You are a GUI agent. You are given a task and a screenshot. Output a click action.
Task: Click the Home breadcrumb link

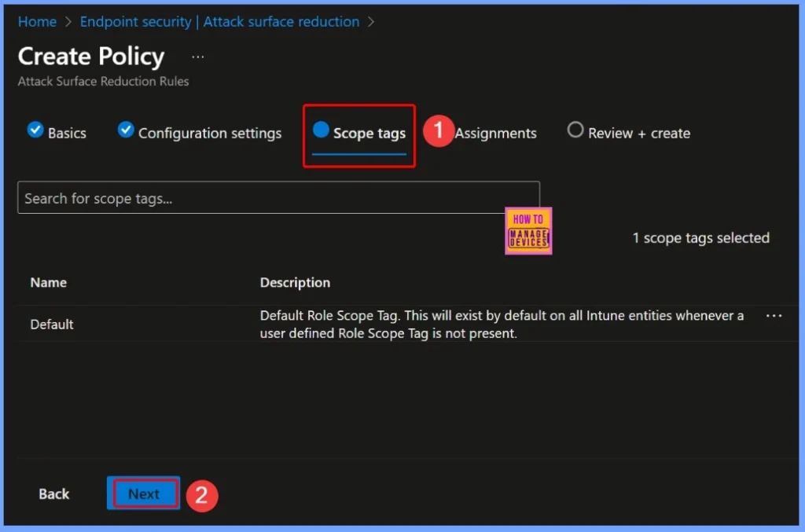click(x=37, y=22)
